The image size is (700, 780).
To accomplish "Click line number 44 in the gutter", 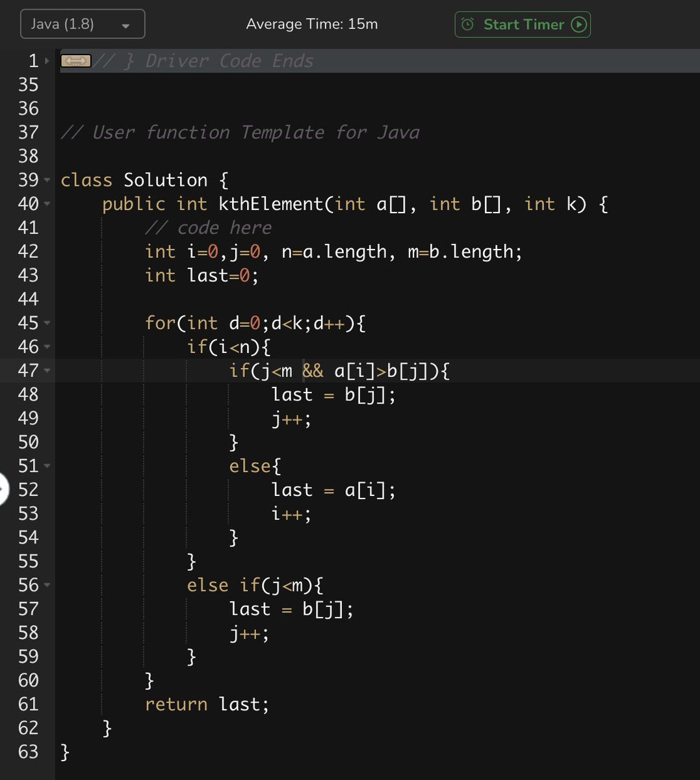I will (29, 299).
